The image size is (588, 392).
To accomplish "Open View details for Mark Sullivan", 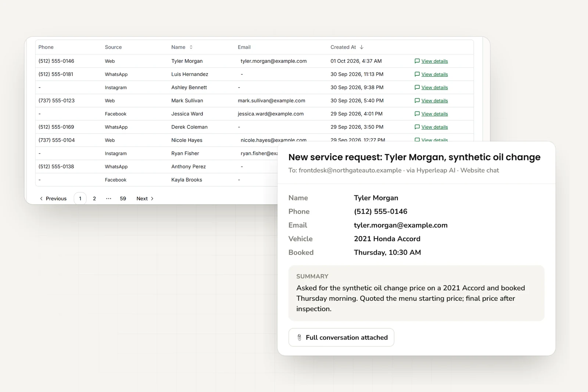I will [x=434, y=101].
